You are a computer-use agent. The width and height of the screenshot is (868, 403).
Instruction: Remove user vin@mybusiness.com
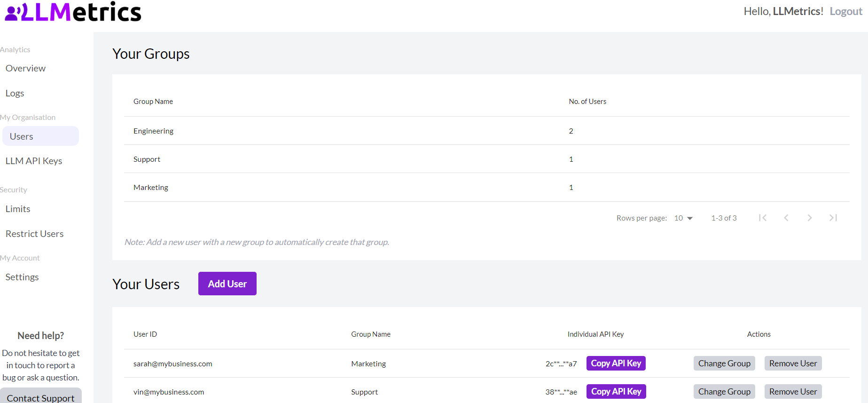click(x=793, y=392)
